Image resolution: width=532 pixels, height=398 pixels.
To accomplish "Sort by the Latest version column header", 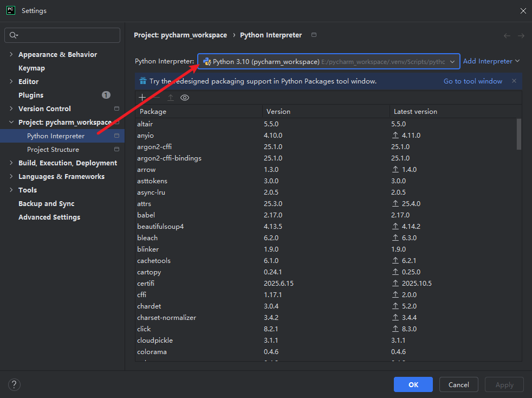I will point(455,111).
